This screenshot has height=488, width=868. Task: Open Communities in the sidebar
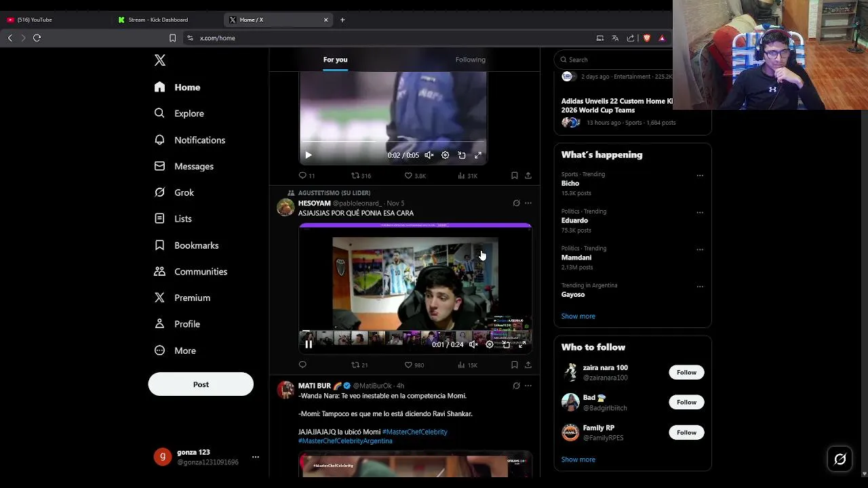(191, 271)
